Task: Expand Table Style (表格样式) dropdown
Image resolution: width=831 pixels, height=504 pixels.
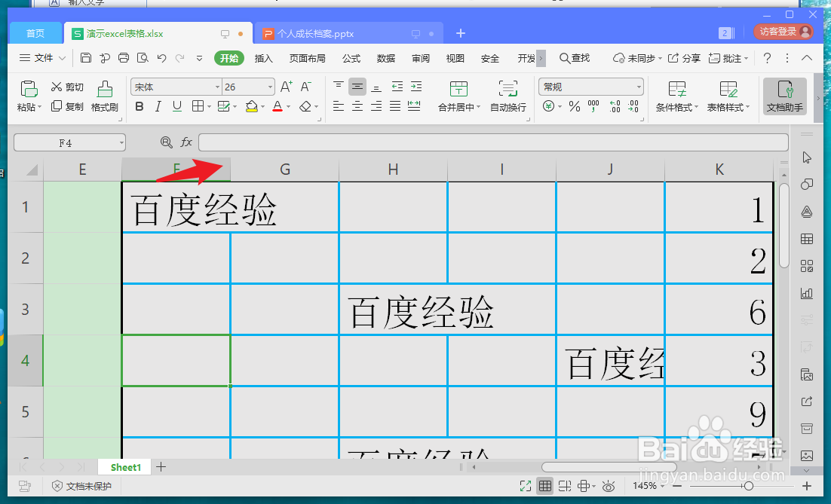Action: point(748,107)
